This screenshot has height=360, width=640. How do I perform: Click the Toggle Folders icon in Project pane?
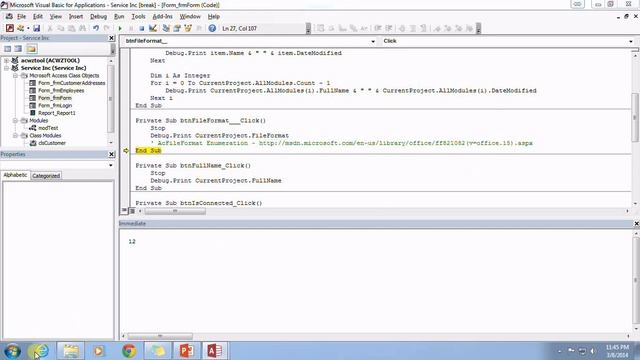pos(32,49)
